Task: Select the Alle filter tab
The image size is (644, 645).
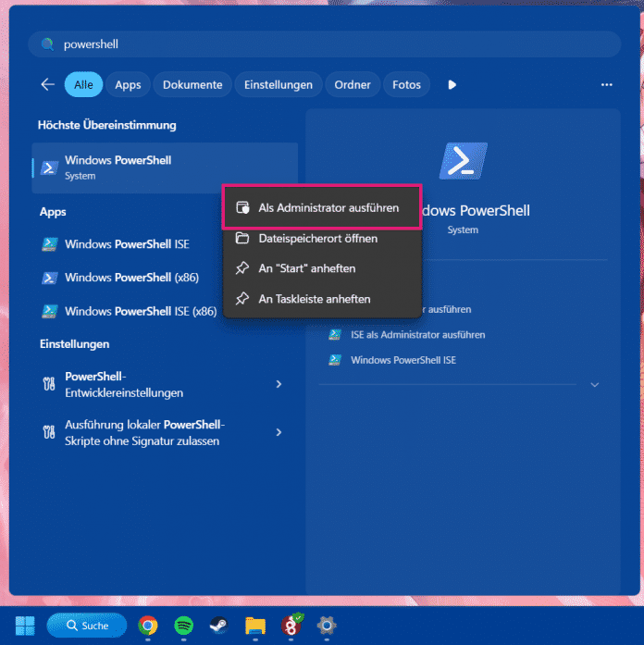Action: pyautogui.click(x=83, y=85)
